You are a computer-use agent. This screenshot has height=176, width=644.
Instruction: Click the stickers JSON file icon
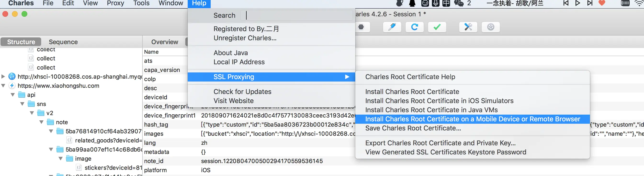(79, 168)
